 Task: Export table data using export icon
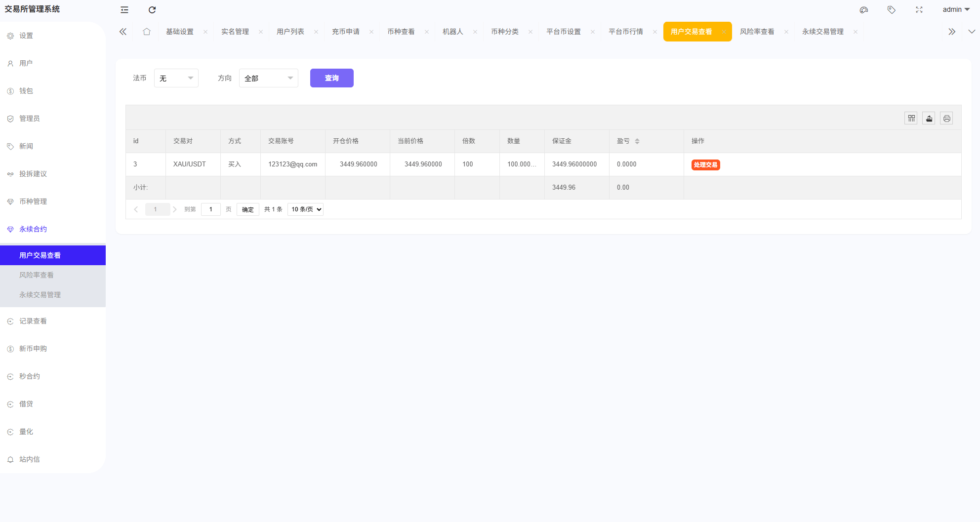(x=929, y=119)
